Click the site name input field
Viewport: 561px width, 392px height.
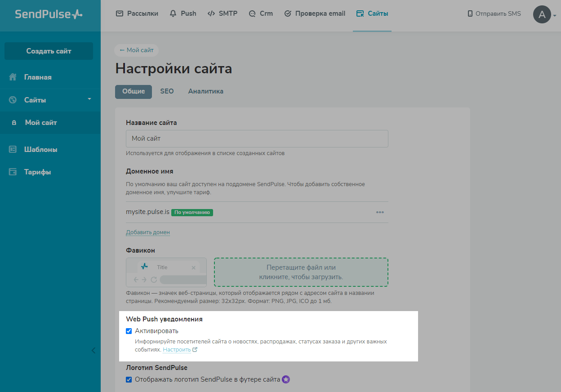[257, 138]
